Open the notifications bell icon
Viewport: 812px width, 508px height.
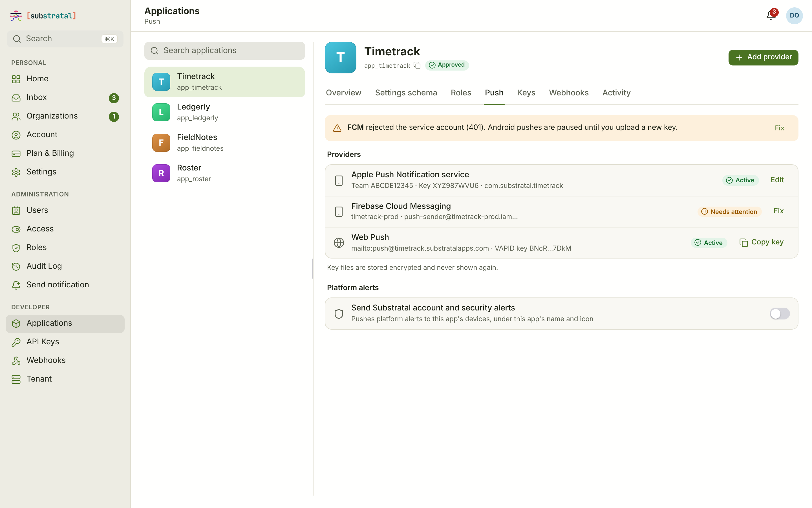(x=771, y=16)
